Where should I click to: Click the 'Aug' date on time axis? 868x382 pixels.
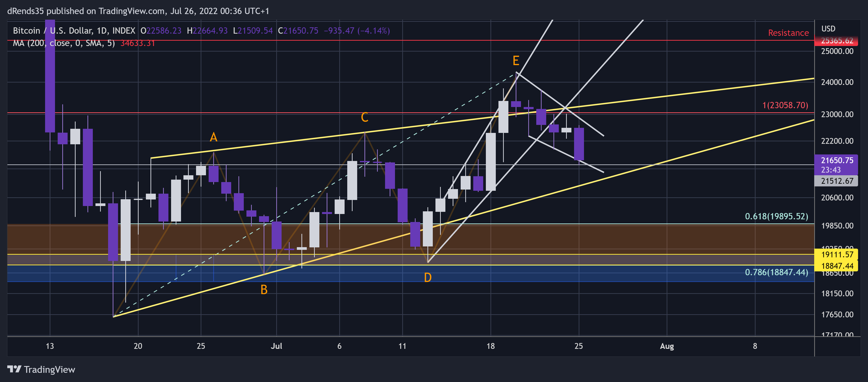(667, 346)
